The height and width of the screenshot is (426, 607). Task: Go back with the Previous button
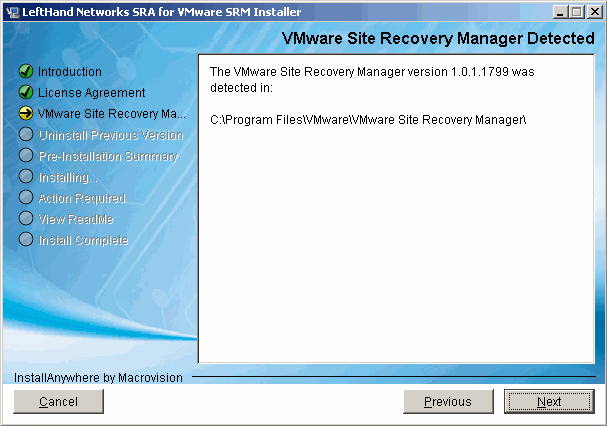click(x=447, y=402)
